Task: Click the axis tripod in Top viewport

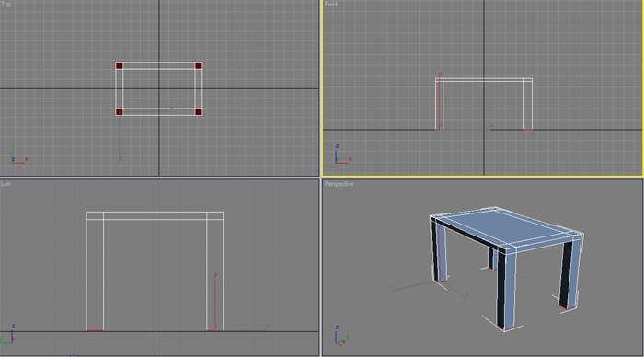Action: coord(19,155)
